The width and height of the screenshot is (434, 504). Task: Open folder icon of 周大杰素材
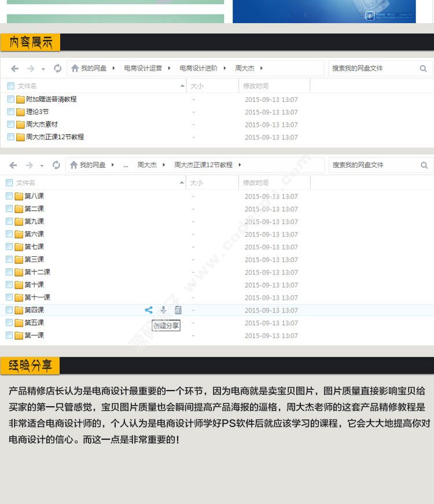[x=21, y=124]
